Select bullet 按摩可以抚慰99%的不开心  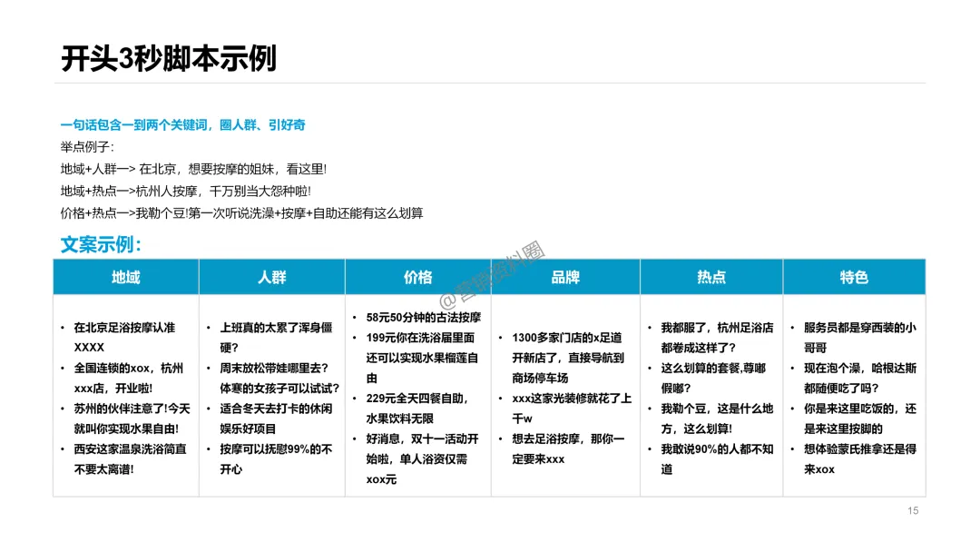[276, 459]
